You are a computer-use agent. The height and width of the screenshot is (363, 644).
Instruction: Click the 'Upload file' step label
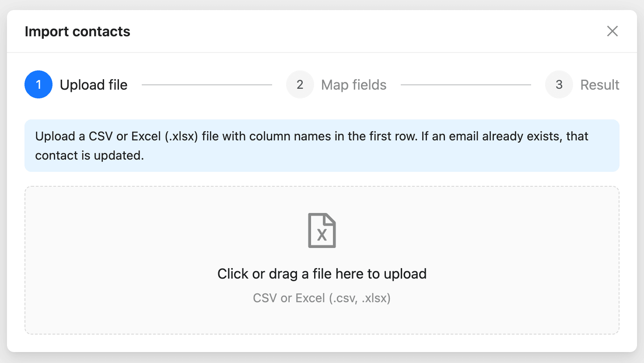pos(94,85)
